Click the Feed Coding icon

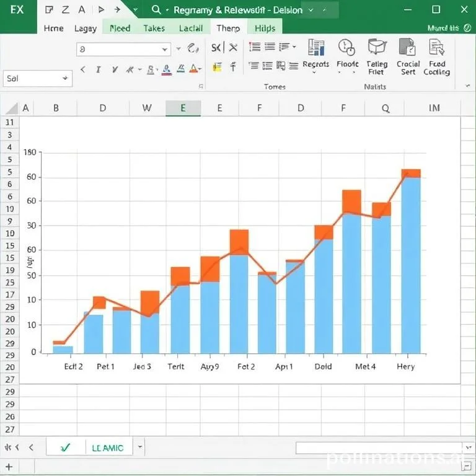tap(437, 46)
